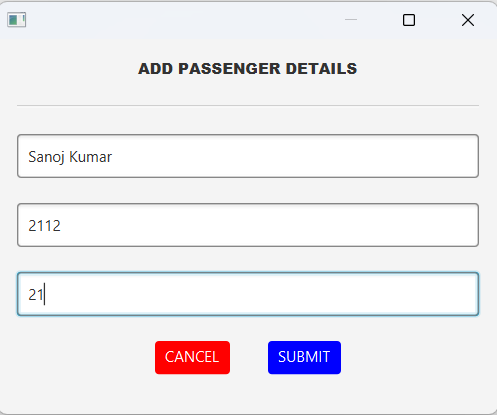Click the application icon in the title bar

click(x=17, y=20)
